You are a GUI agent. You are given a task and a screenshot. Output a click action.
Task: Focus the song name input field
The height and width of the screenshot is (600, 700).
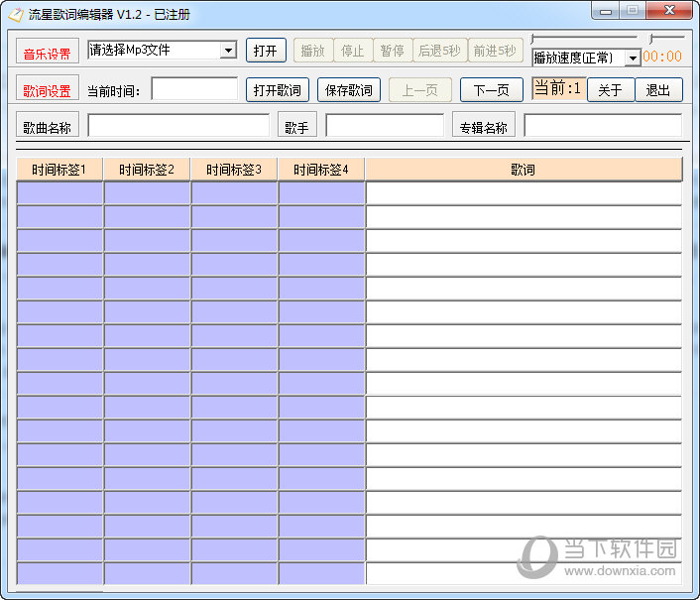point(178,125)
